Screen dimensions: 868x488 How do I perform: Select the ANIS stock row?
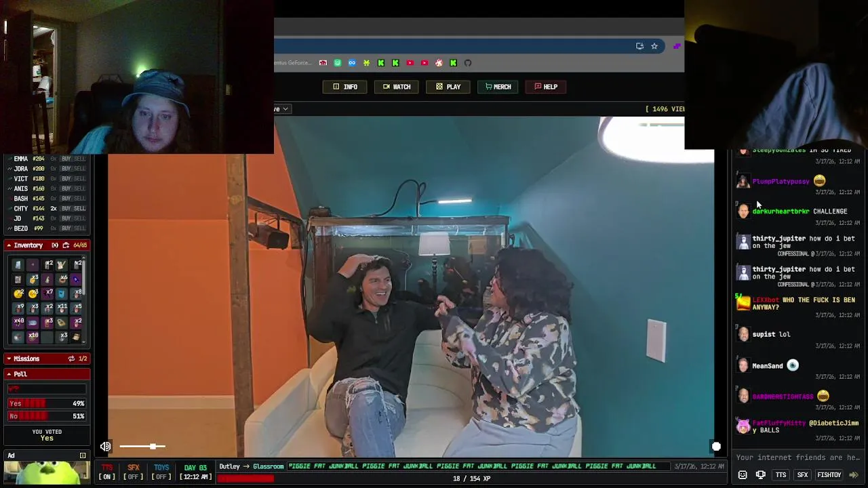(x=46, y=188)
